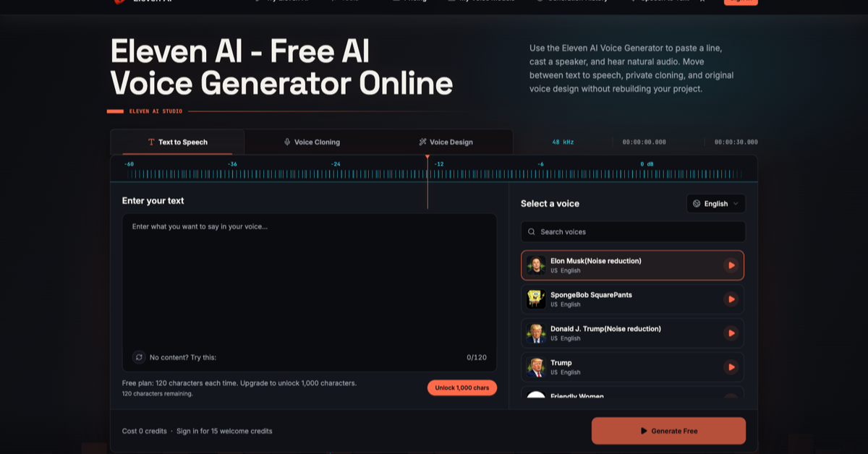868x454 pixels.
Task: Play the SpongeBob SquarePants voice preview
Action: coord(731,299)
